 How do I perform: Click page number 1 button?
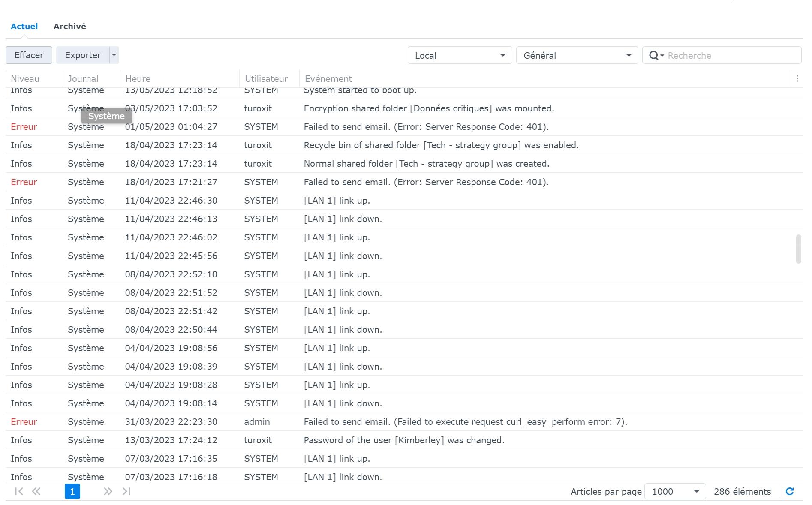tap(72, 491)
